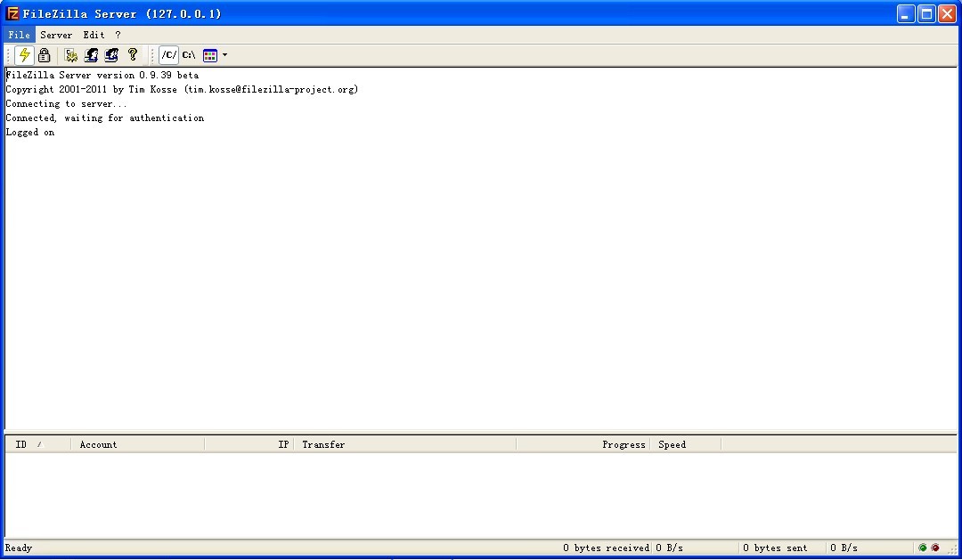The width and height of the screenshot is (962, 560).
Task: Open the ? help menu
Action: click(x=118, y=35)
